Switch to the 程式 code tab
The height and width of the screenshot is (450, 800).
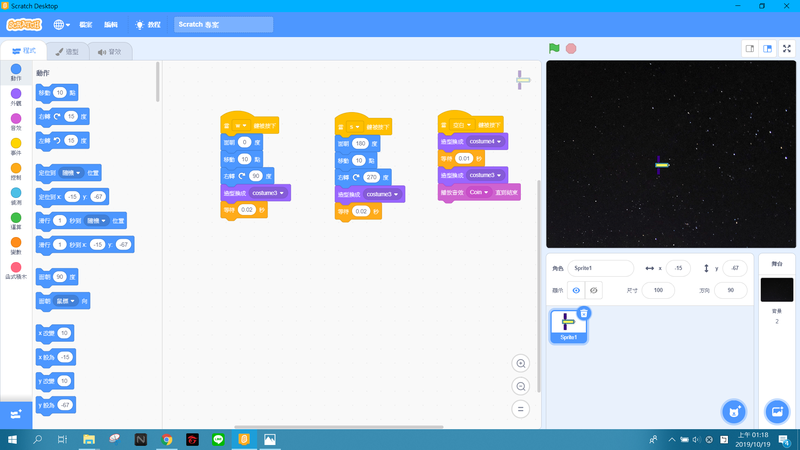point(24,51)
